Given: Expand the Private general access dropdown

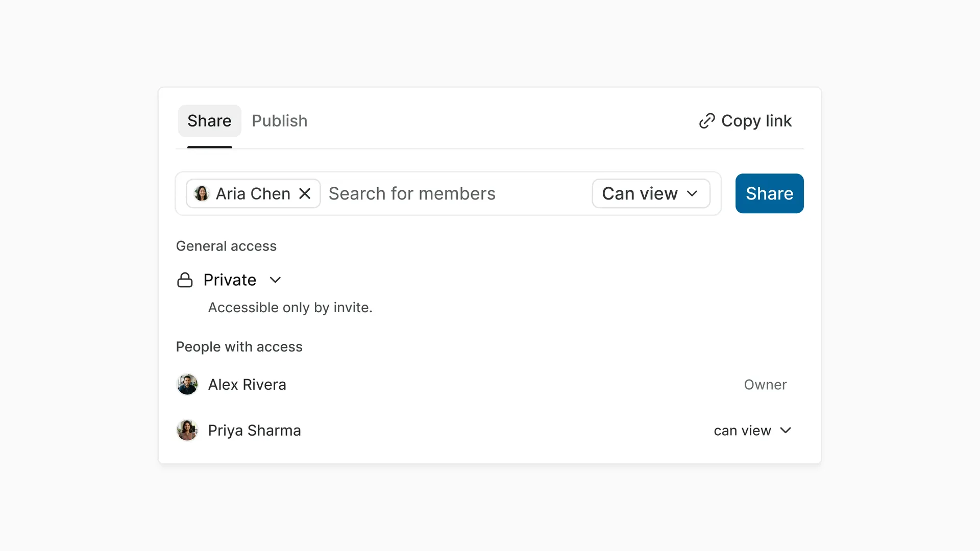Looking at the screenshot, I should tap(242, 280).
